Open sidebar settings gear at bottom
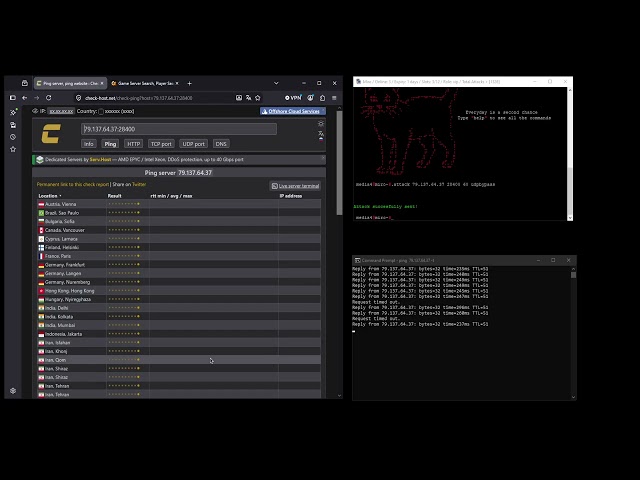Image resolution: width=640 pixels, height=480 pixels. (13, 391)
